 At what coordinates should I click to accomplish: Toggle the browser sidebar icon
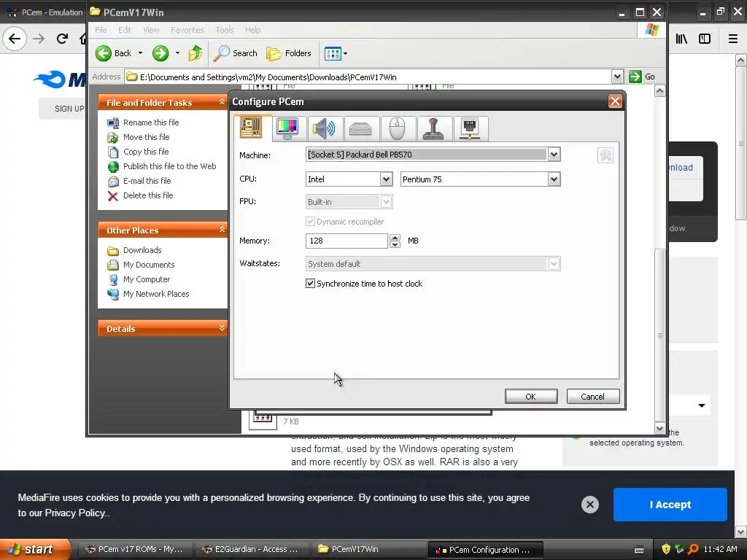705,39
